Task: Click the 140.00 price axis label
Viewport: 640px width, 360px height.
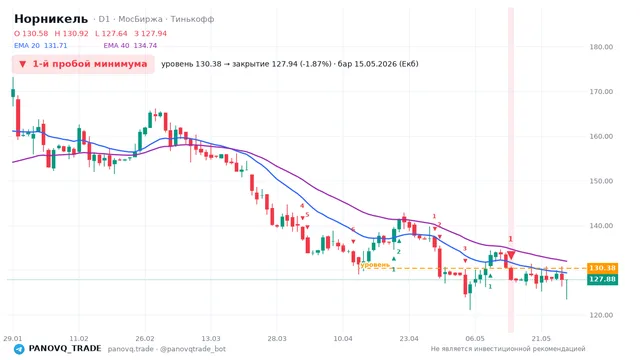Action: [601, 226]
